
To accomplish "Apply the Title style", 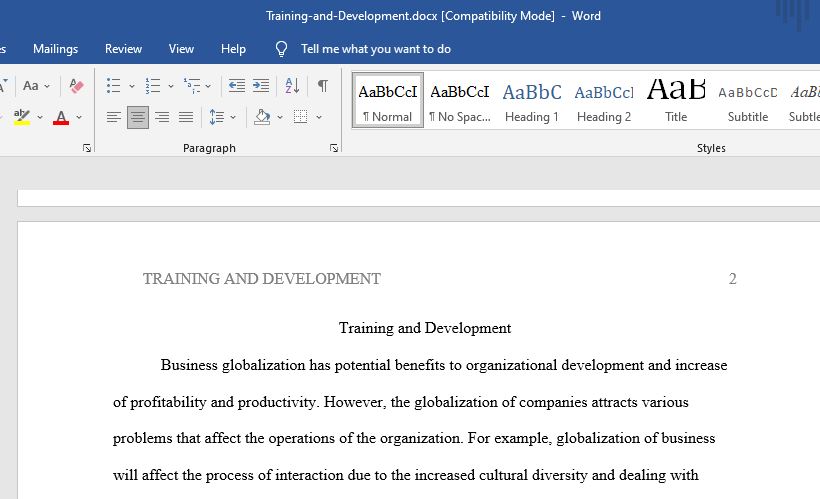I will point(676,100).
